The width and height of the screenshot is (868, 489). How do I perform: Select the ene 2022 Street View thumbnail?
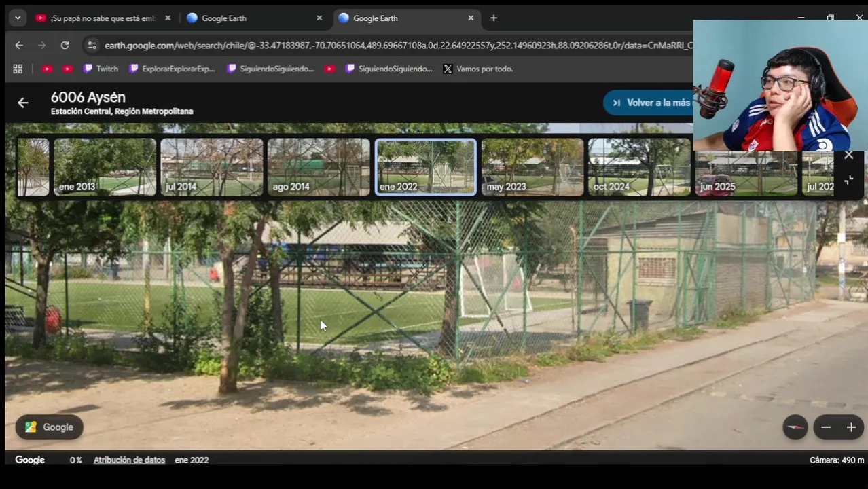point(426,167)
